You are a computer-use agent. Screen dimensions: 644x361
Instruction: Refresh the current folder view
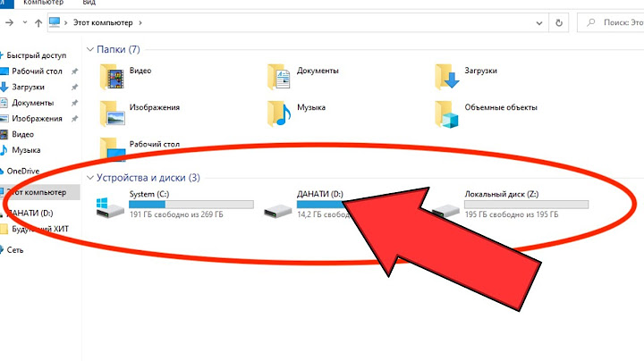(x=558, y=23)
